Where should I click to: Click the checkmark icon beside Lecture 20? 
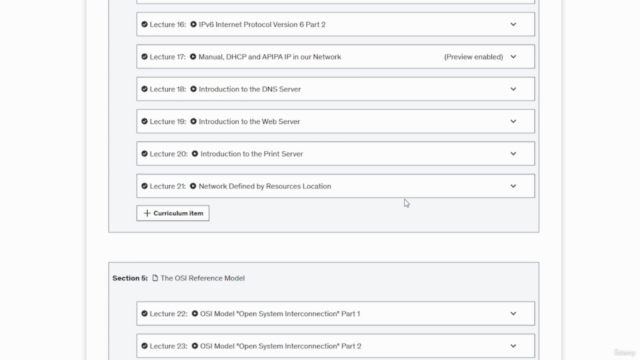144,154
